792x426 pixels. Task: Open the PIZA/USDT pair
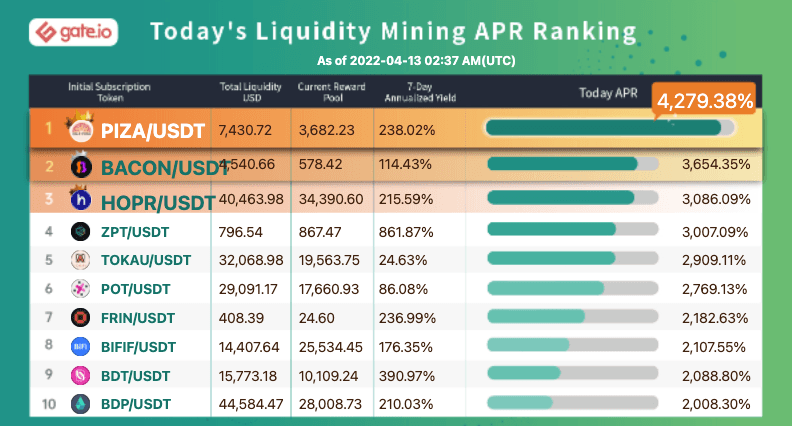click(x=153, y=131)
